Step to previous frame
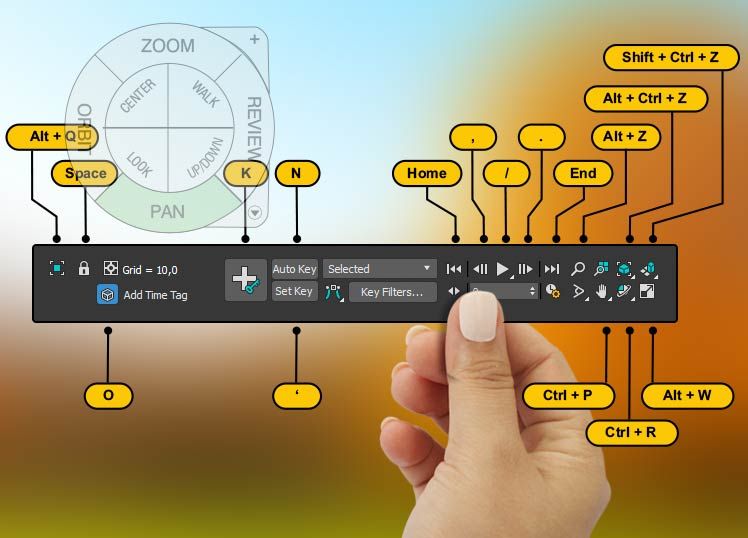 coord(480,269)
